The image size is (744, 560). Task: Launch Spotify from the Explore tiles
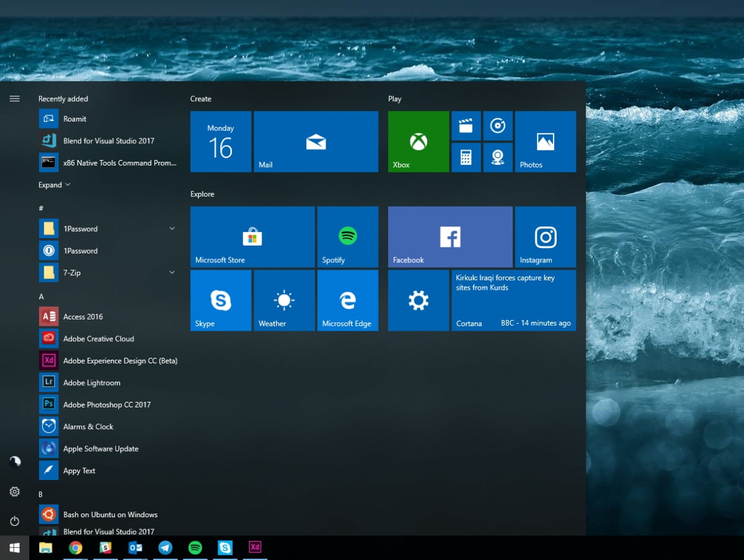[x=347, y=237]
